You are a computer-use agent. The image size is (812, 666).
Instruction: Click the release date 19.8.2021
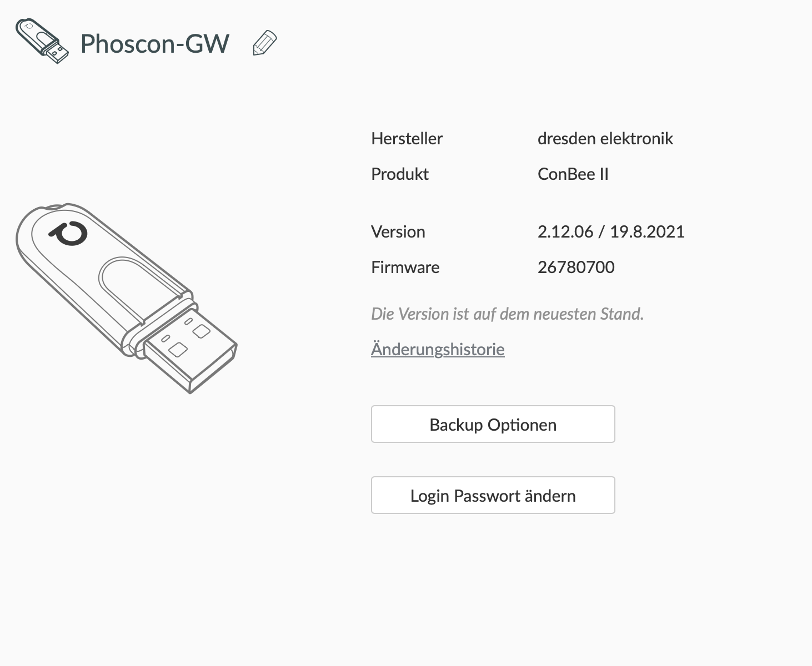[647, 231]
